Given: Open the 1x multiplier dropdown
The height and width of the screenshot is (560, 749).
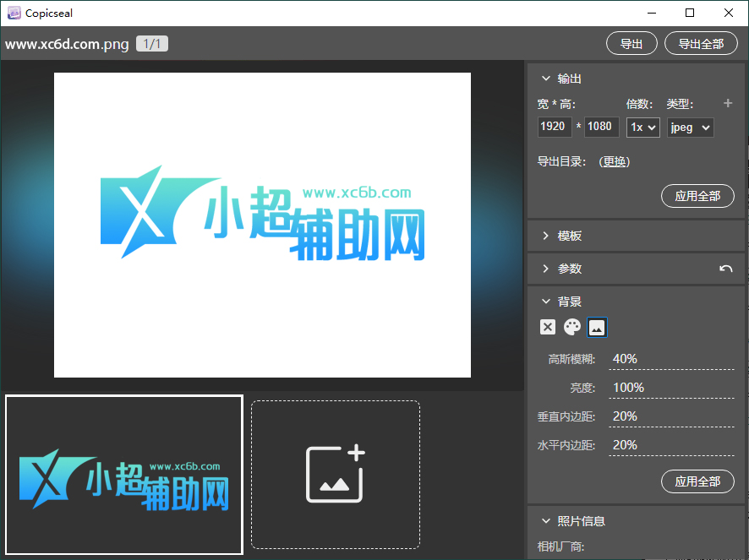Looking at the screenshot, I should coord(642,127).
